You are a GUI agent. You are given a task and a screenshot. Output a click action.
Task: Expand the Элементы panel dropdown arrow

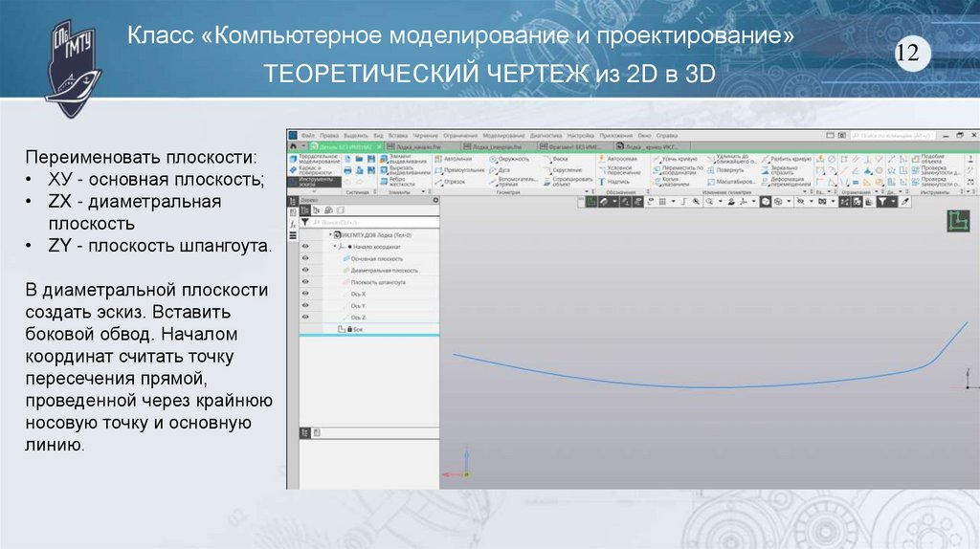(423, 191)
